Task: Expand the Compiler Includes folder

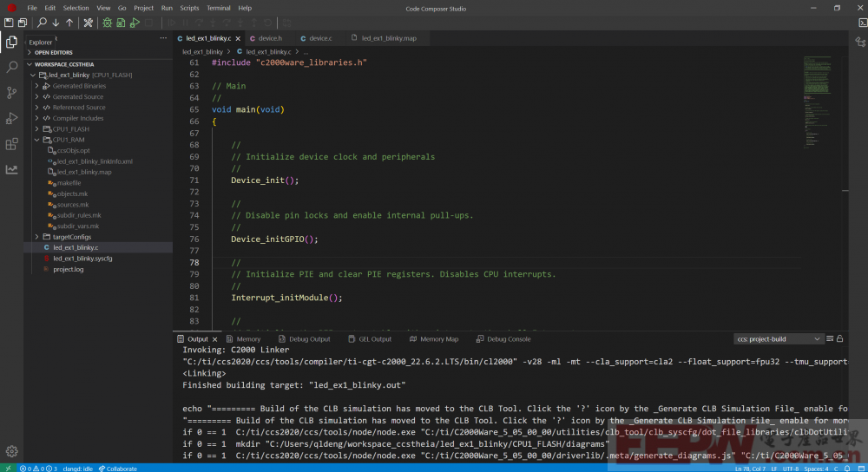Action: click(37, 118)
